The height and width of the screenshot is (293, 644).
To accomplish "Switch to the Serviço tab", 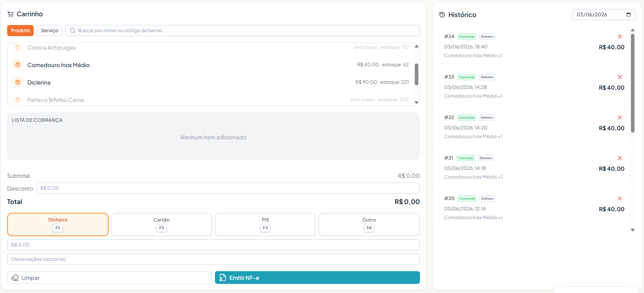I will coord(50,31).
